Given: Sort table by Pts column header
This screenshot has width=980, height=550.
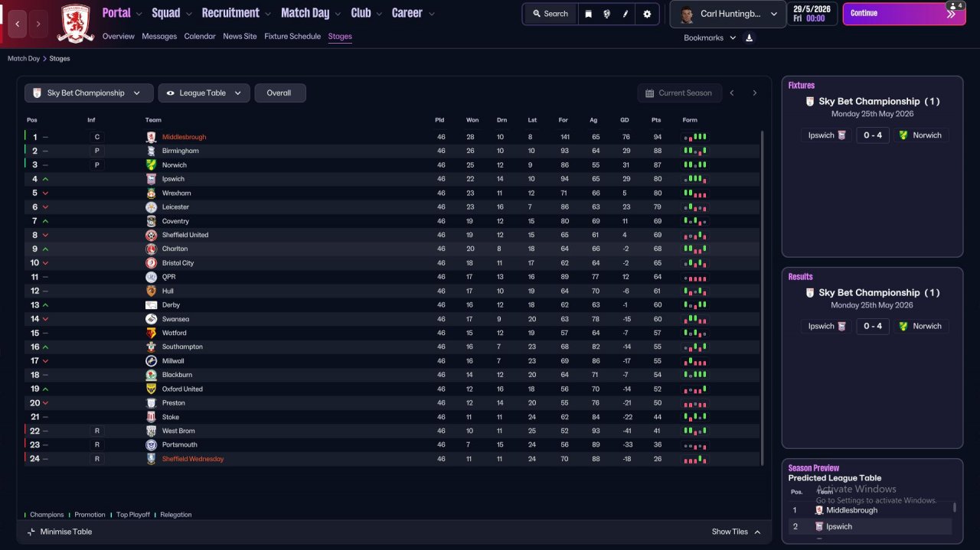Looking at the screenshot, I should tap(656, 120).
